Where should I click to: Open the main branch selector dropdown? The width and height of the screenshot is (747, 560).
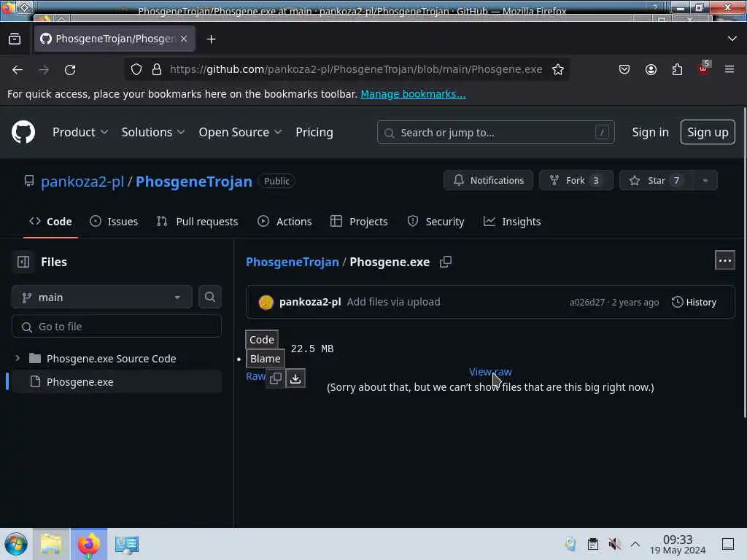pos(102,297)
